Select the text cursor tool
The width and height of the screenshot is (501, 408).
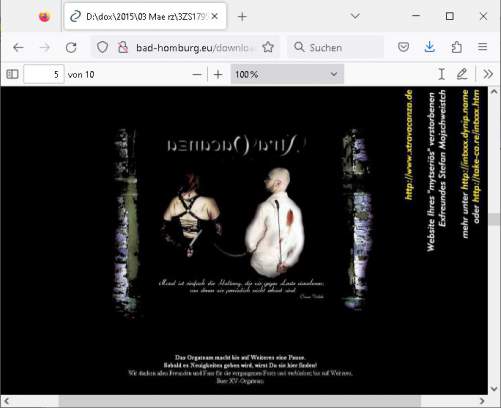(442, 74)
